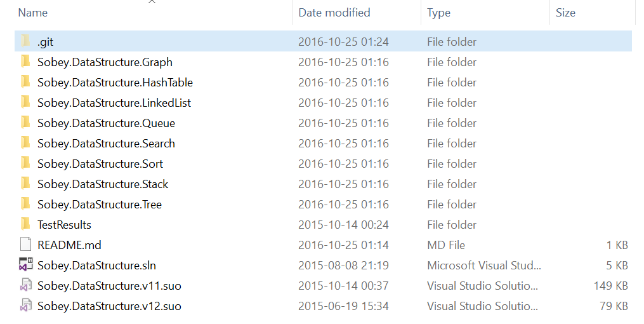Viewport: 644px width, 324px height.
Task: Select the Sobey.DataStructure.Search folder name
Action: coord(106,144)
